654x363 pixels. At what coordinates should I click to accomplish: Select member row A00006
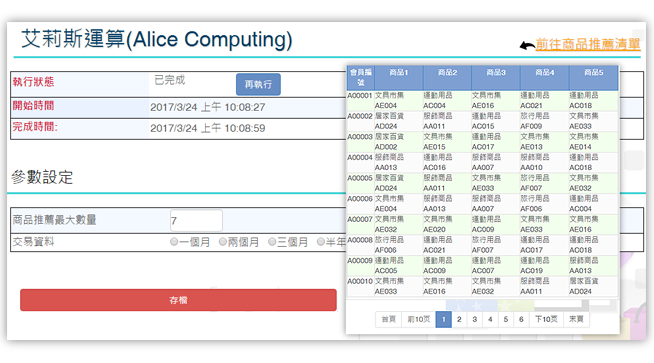coord(482,204)
